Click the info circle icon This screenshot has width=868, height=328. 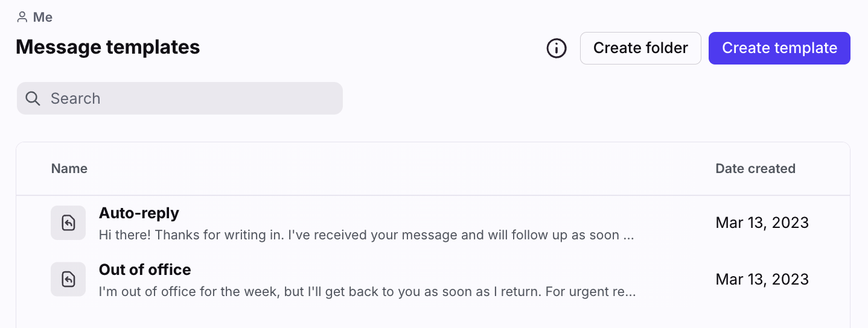(x=557, y=48)
